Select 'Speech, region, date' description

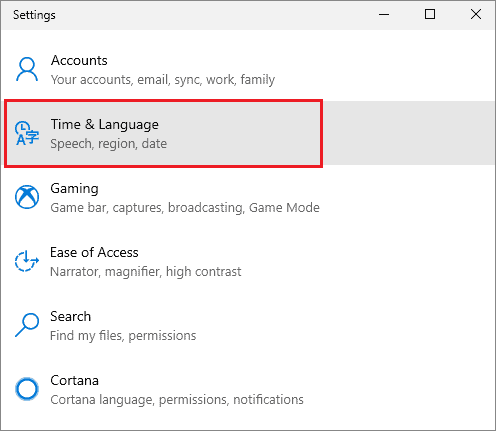tap(109, 144)
